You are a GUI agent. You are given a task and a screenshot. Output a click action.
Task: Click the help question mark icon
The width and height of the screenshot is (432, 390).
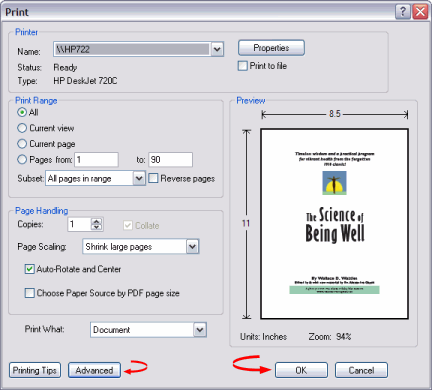point(403,12)
